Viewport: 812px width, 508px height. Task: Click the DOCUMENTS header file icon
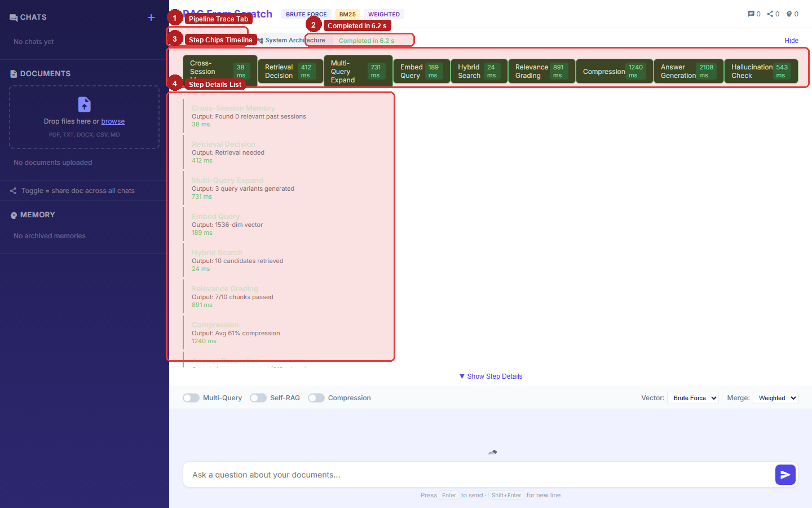pos(14,74)
